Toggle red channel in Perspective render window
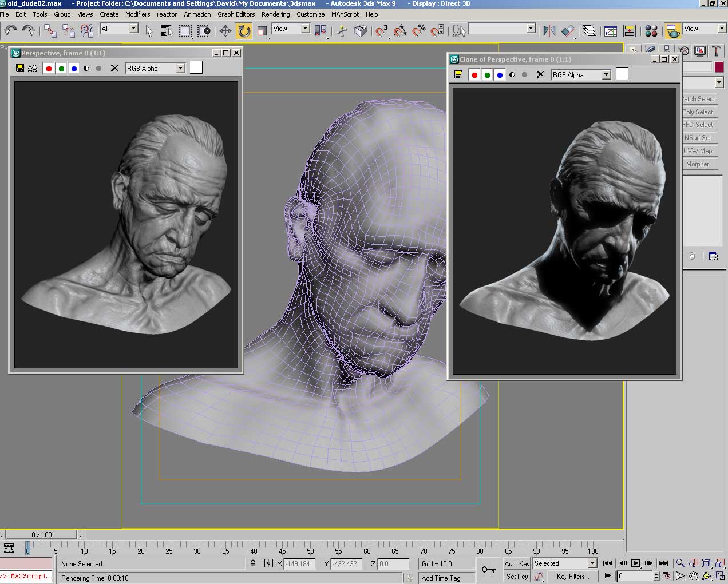Viewport: 728px width, 584px height. [49, 69]
